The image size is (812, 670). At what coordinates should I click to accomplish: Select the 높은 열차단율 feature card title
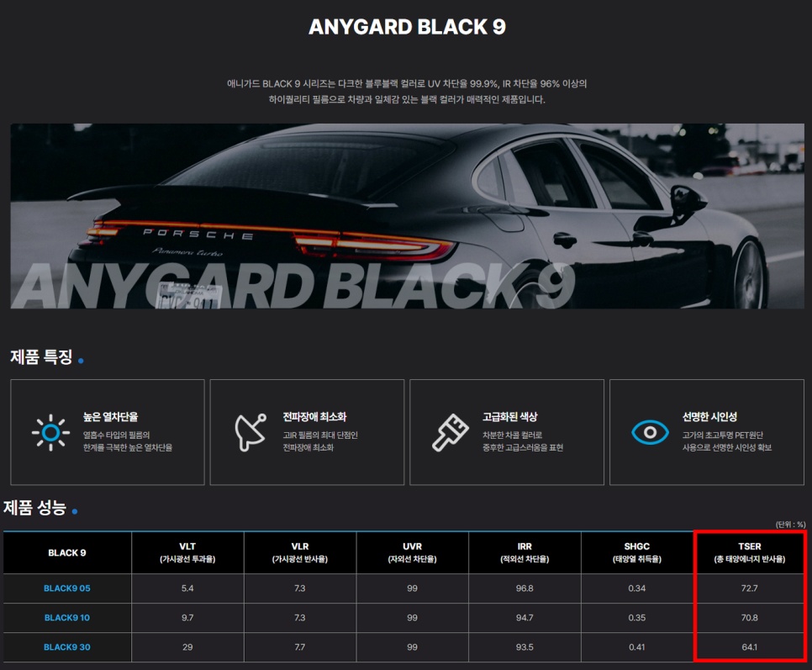click(x=110, y=417)
